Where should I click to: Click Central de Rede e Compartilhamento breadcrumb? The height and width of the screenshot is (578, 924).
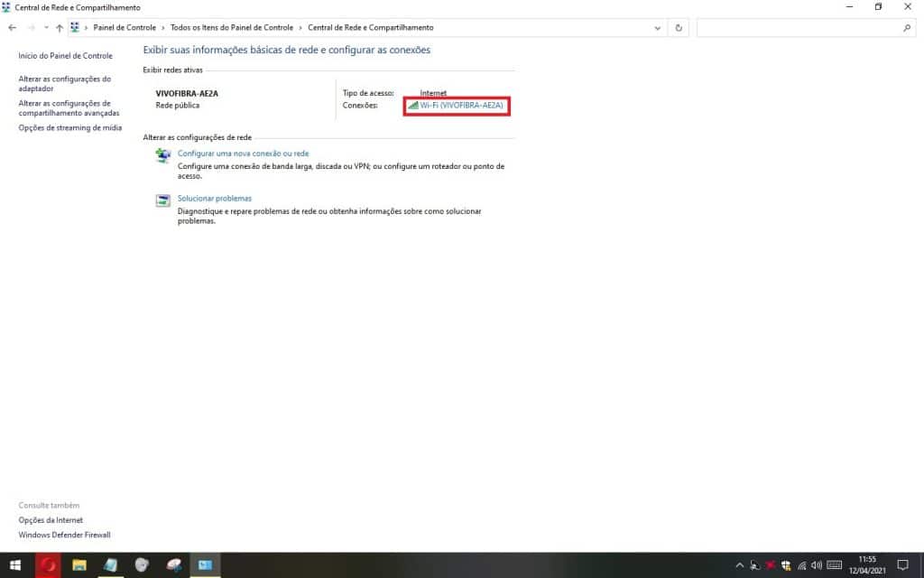coord(371,28)
